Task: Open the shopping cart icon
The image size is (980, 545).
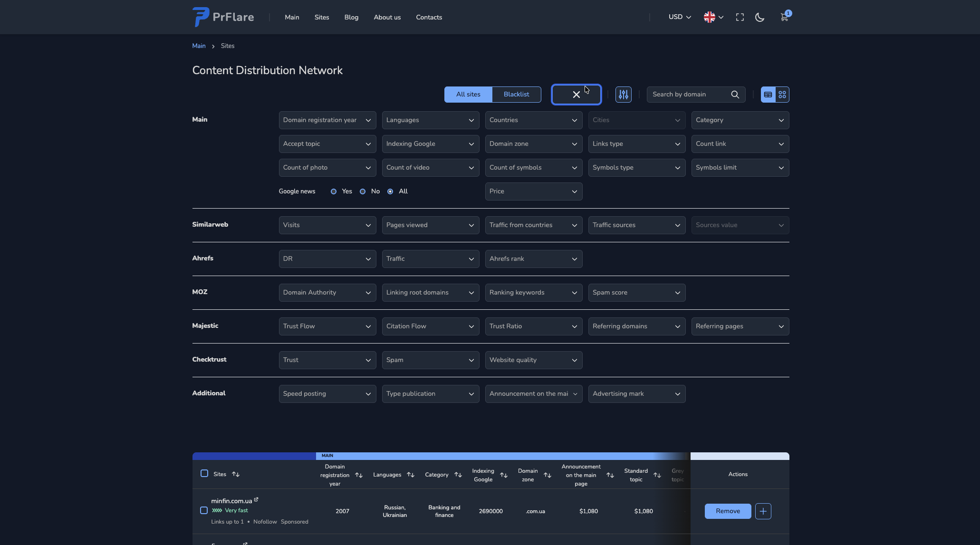Action: 784,18
